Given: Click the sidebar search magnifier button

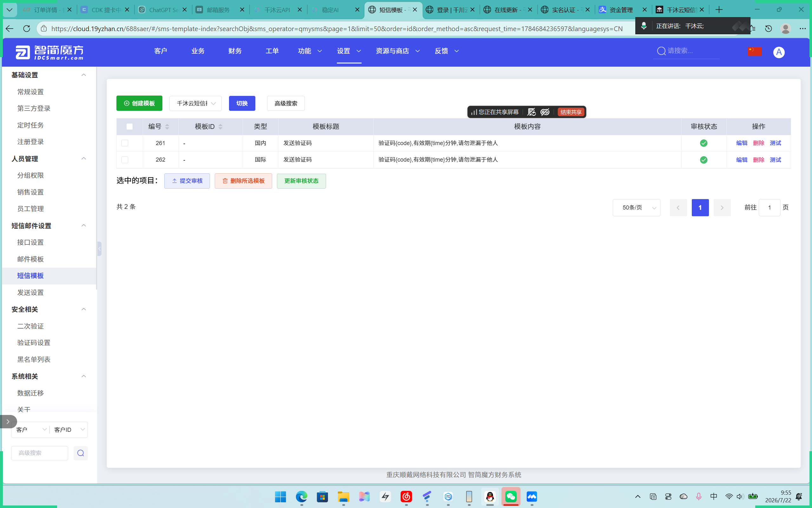Looking at the screenshot, I should pos(81,453).
